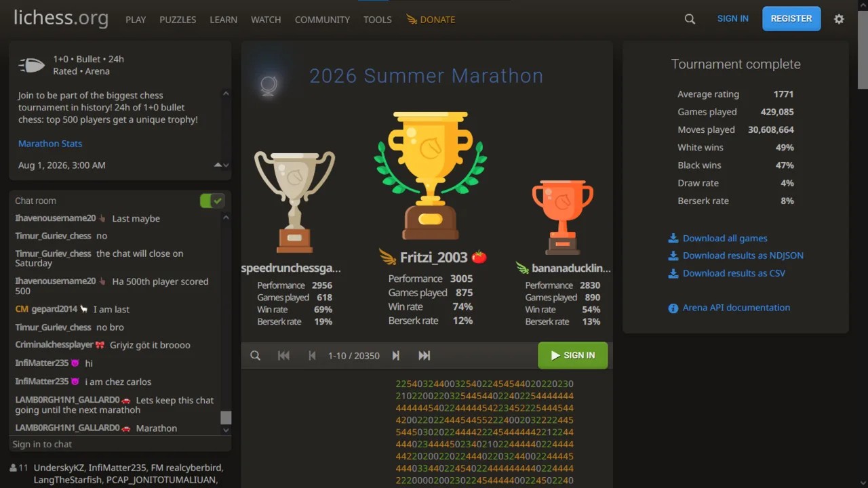Viewport: 868px width, 488px height.
Task: Open CM gepard2014 chat user
Action: (46, 309)
